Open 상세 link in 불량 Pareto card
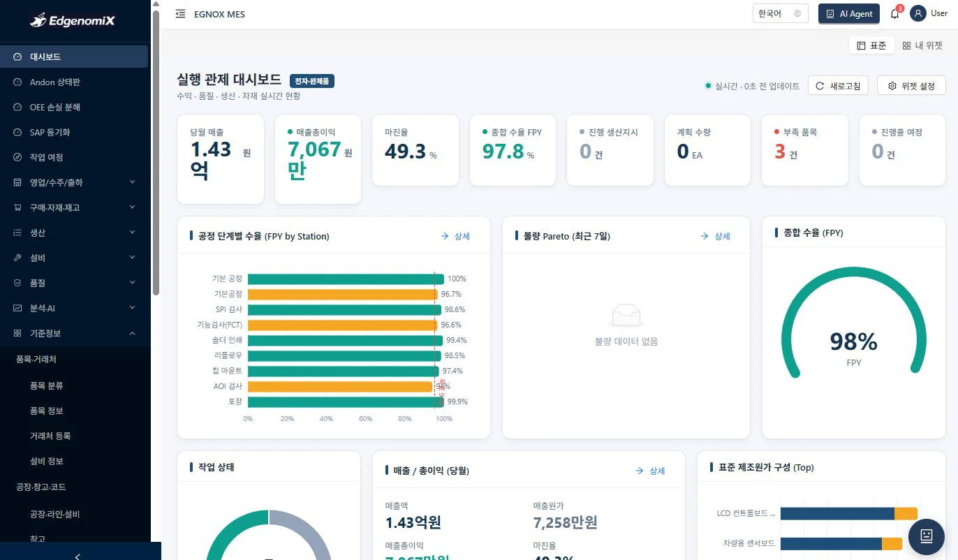The width and height of the screenshot is (958, 560). pyautogui.click(x=716, y=236)
